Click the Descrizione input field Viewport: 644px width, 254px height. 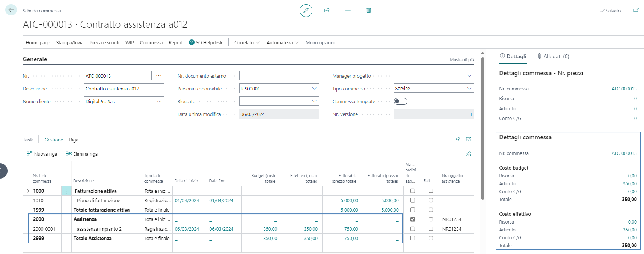tap(124, 89)
